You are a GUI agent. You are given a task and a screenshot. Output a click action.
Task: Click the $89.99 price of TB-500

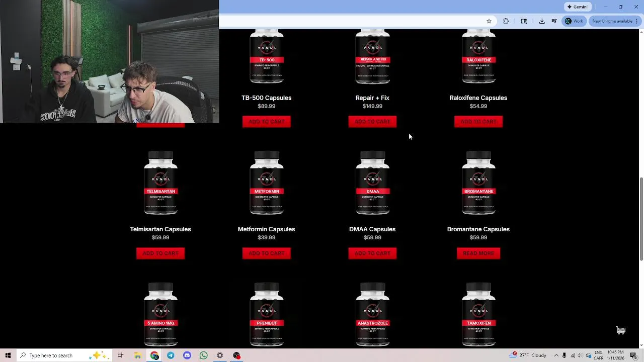tap(266, 106)
